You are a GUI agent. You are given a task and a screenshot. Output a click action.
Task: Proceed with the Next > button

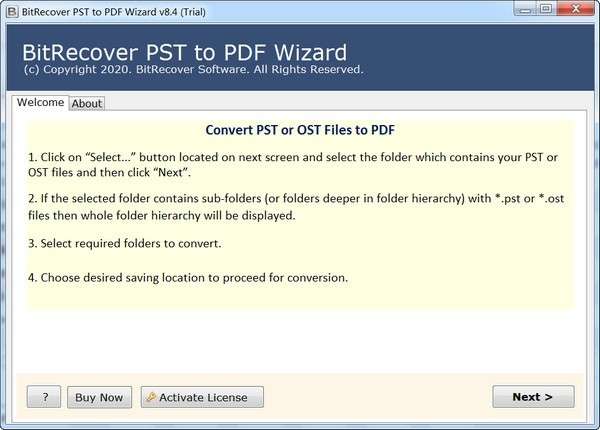(x=533, y=397)
